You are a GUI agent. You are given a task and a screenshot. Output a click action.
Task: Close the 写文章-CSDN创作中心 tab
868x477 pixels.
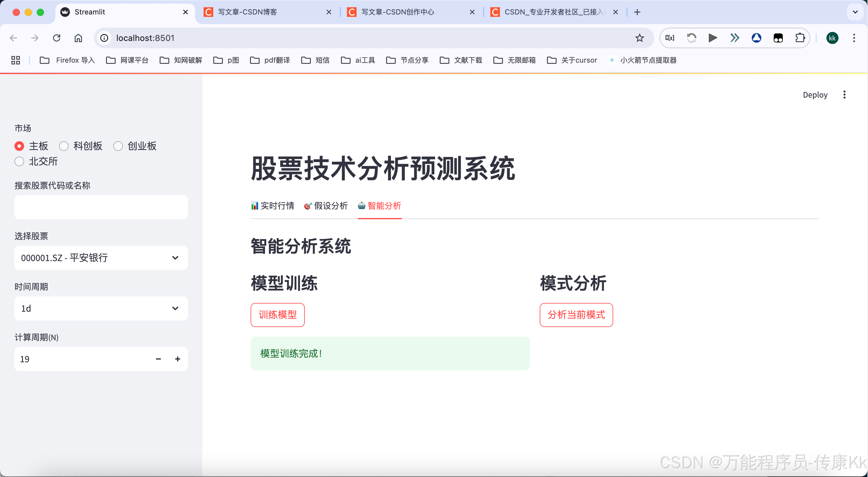pos(472,12)
